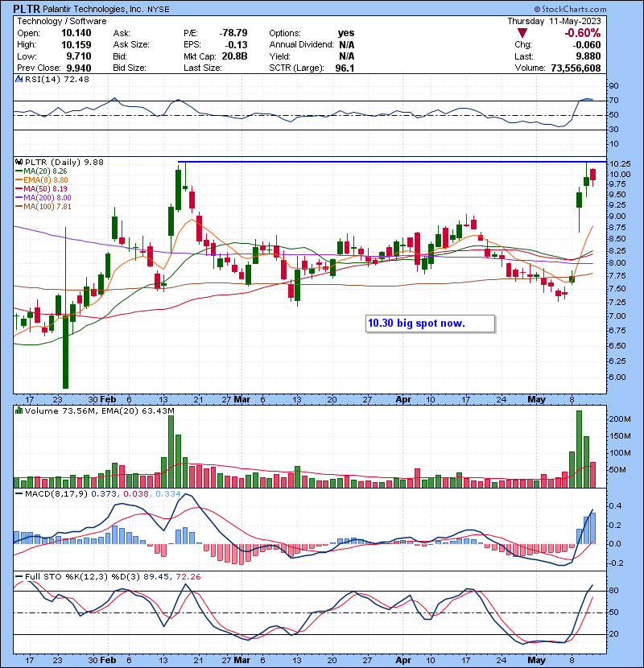
Task: Click the Ask Size label
Action: point(131,45)
